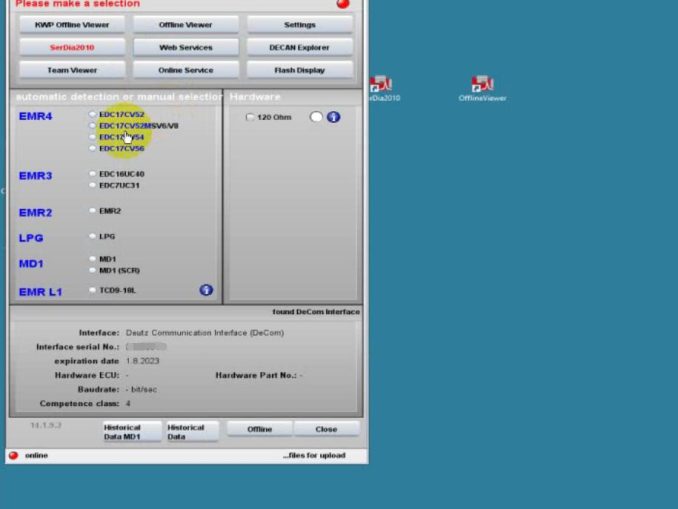678x509 pixels.
Task: Open the Offline Viewer button
Action: click(185, 25)
